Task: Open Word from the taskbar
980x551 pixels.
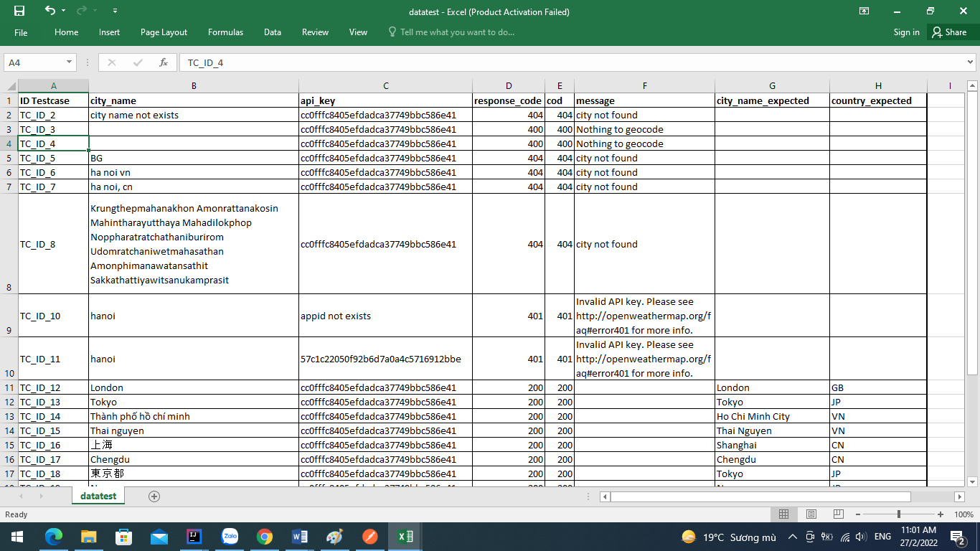Action: 300,537
